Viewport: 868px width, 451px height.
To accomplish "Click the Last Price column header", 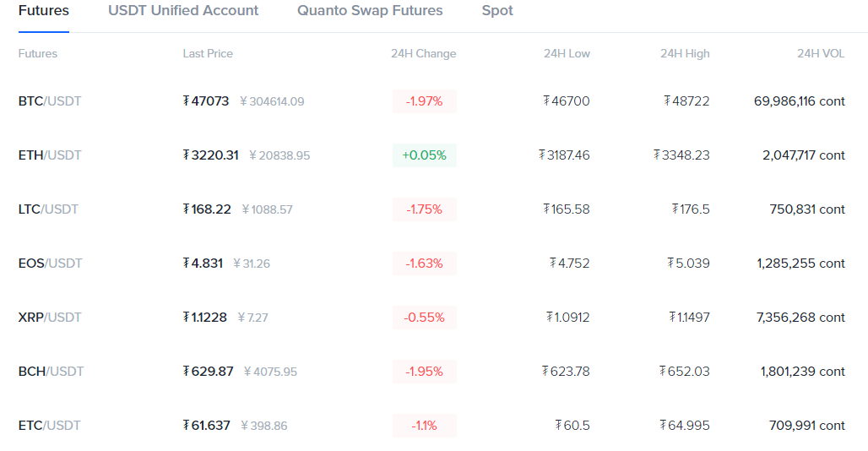I will [x=208, y=54].
